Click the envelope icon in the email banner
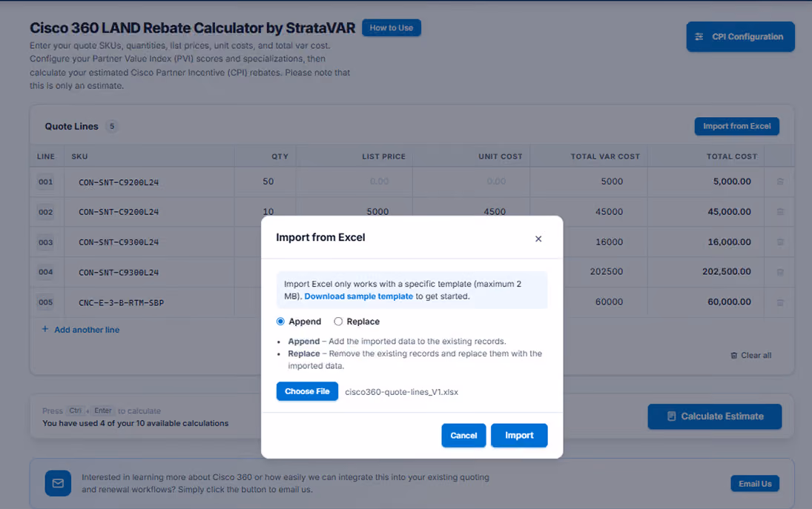812x509 pixels. click(58, 483)
